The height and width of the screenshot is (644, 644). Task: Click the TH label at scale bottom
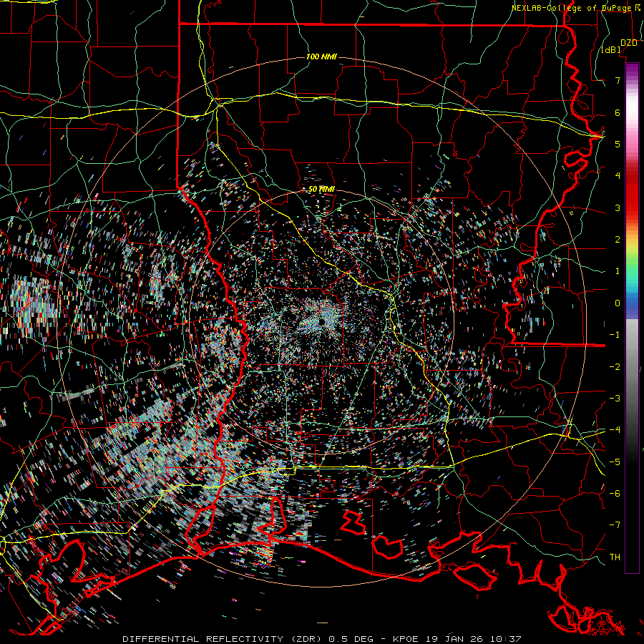(615, 557)
